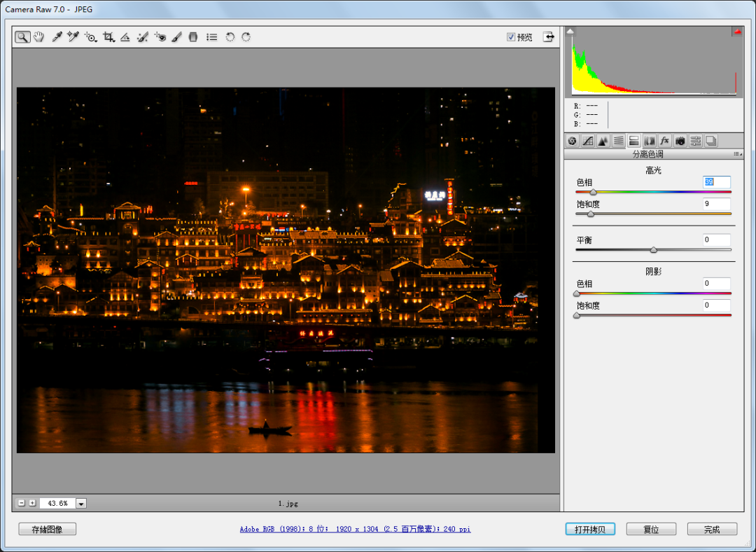Choose the Spot Removal tool
This screenshot has width=756, height=552.
pyautogui.click(x=142, y=36)
